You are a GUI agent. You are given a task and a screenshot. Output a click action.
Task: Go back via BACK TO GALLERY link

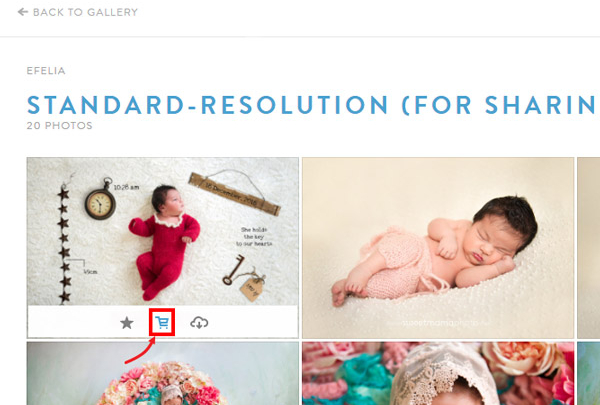coord(78,12)
